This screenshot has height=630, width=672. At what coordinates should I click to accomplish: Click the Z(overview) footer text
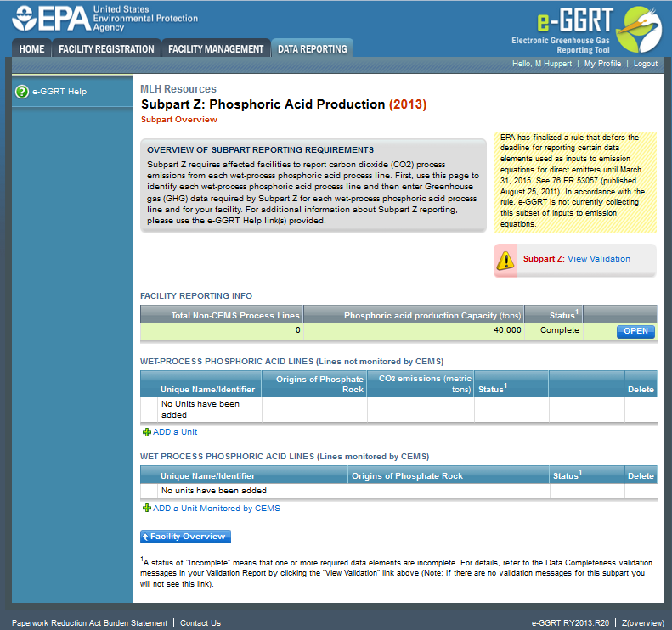[x=643, y=622]
